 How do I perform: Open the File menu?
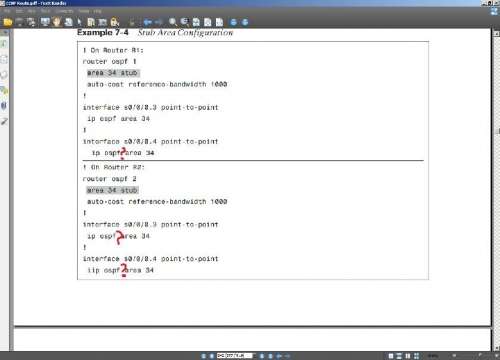[x=7, y=11]
